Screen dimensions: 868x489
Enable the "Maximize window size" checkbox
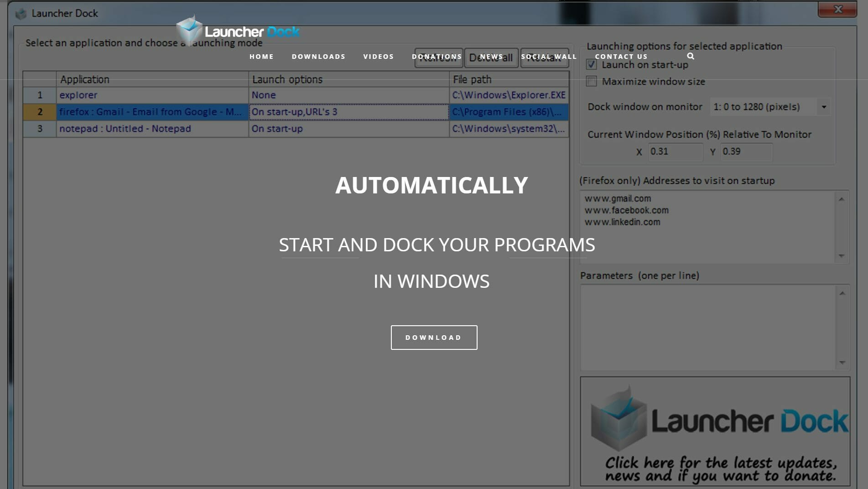click(591, 81)
